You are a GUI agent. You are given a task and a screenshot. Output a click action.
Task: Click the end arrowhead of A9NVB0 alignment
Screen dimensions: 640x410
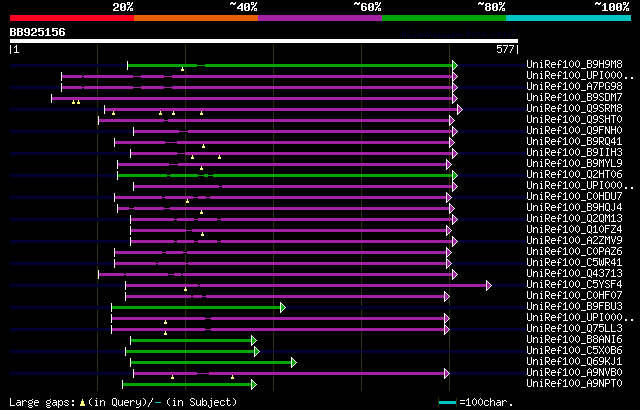447,374
